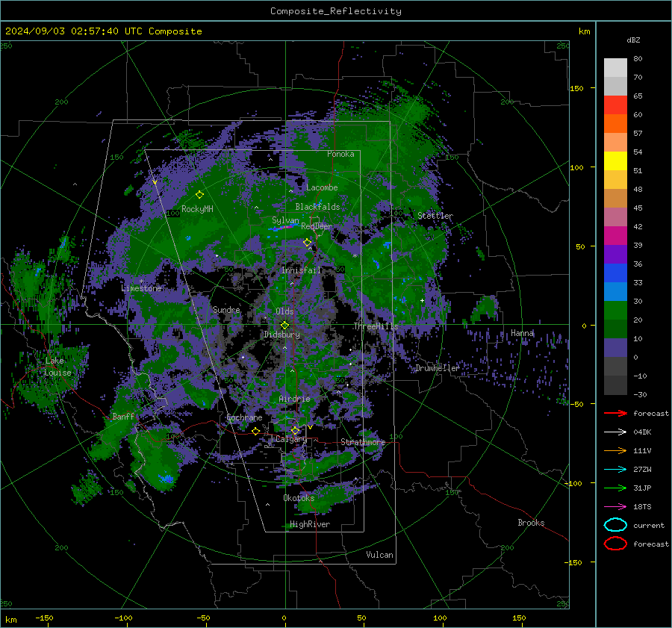Click the Hanna town label

point(523,333)
